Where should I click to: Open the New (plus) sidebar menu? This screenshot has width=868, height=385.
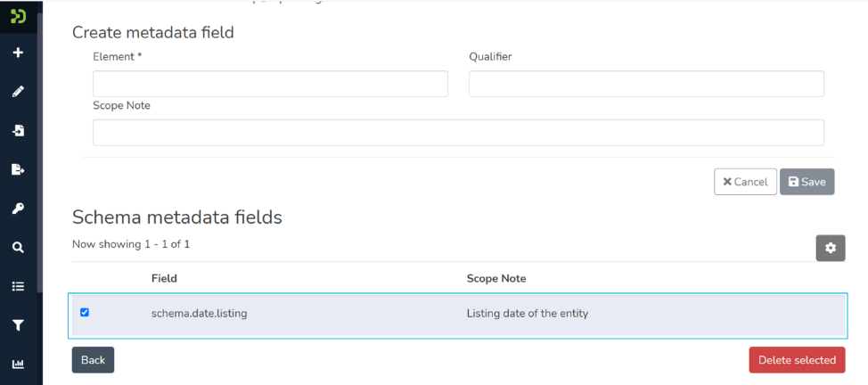tap(18, 53)
